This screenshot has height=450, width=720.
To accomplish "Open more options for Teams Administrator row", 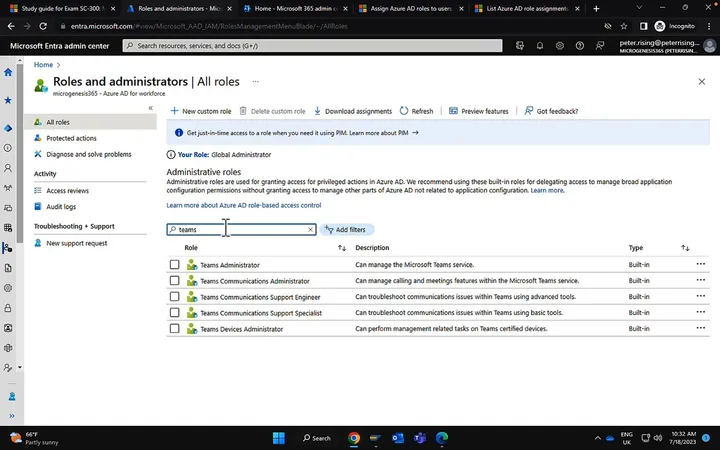I will [x=700, y=264].
